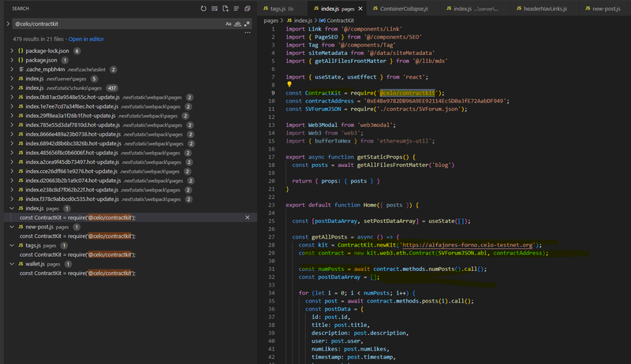
Task: Click 'getStaticProps' function name in editor
Action: 379,157
